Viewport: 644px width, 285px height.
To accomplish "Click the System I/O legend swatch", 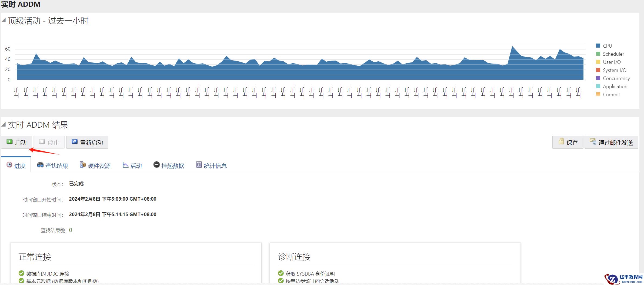I will [x=598, y=70].
